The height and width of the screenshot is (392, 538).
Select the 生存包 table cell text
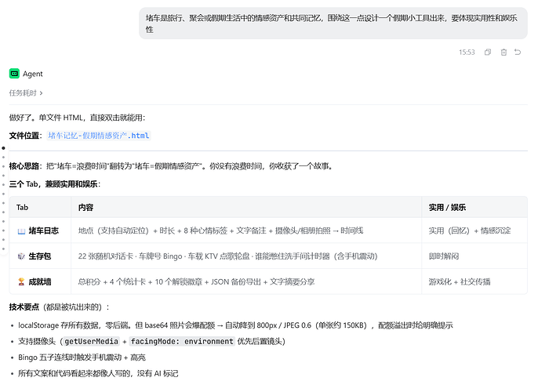click(x=40, y=256)
